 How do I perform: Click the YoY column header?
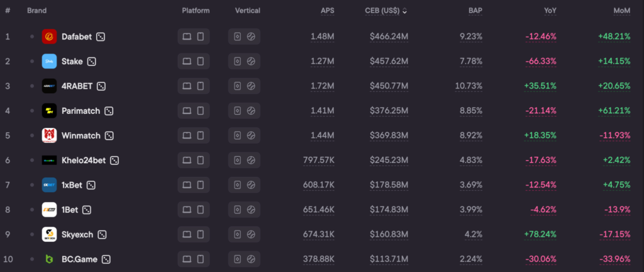(x=550, y=11)
